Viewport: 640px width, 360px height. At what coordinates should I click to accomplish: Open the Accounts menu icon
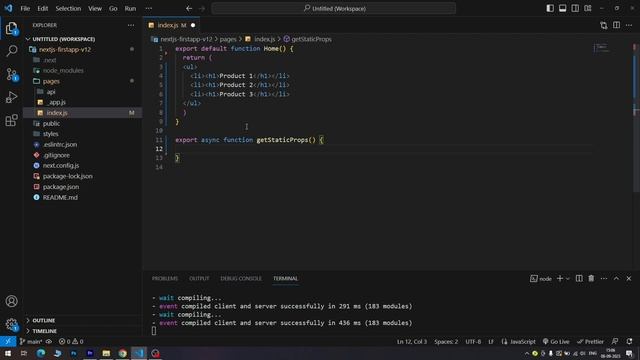pyautogui.click(x=11, y=301)
